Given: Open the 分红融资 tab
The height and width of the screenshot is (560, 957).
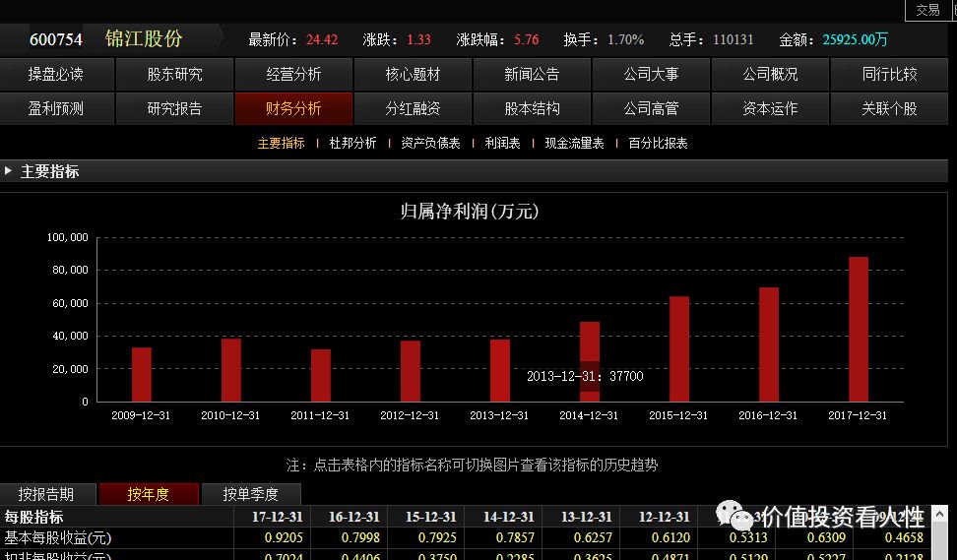Looking at the screenshot, I should pos(413,108).
